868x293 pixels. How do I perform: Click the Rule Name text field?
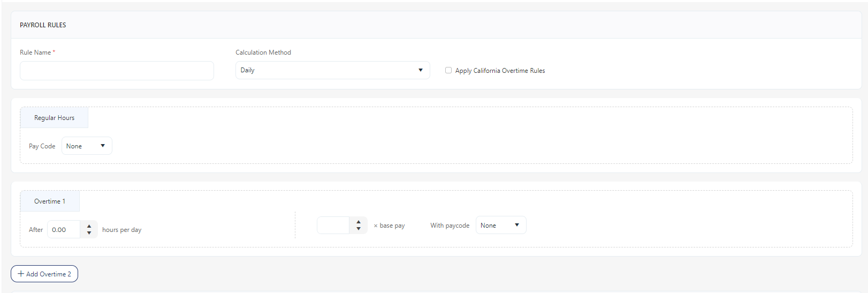coord(117,71)
